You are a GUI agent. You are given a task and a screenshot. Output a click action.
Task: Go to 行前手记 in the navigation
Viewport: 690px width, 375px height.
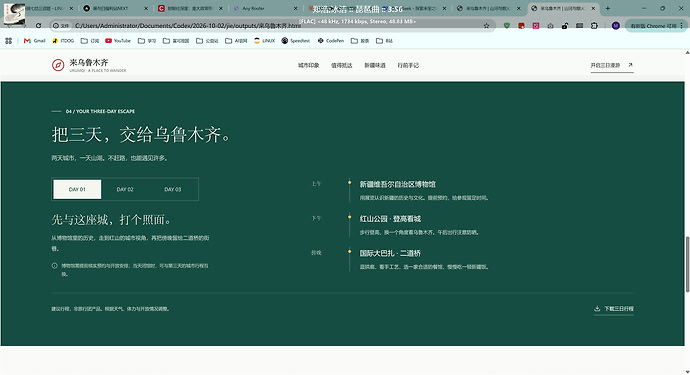(x=408, y=65)
